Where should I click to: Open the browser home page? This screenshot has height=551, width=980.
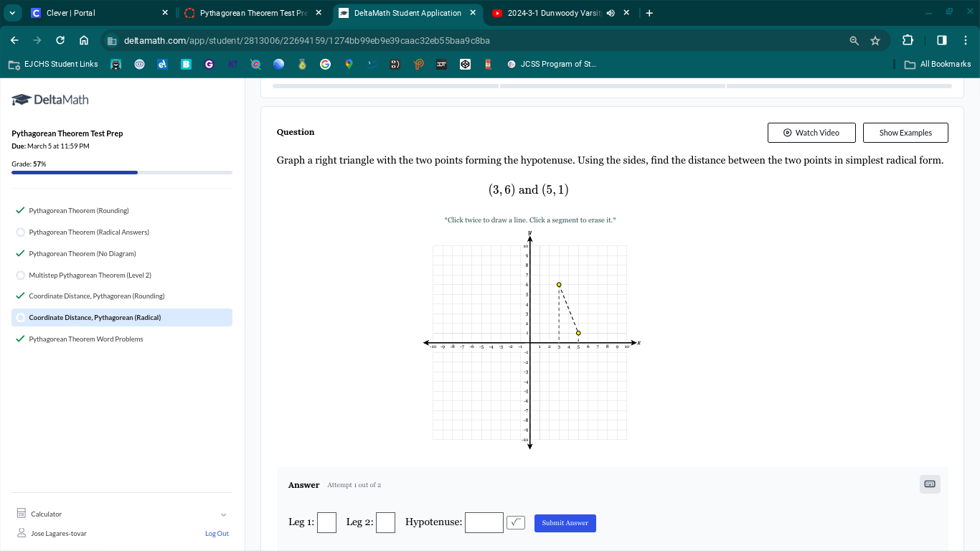(x=83, y=40)
